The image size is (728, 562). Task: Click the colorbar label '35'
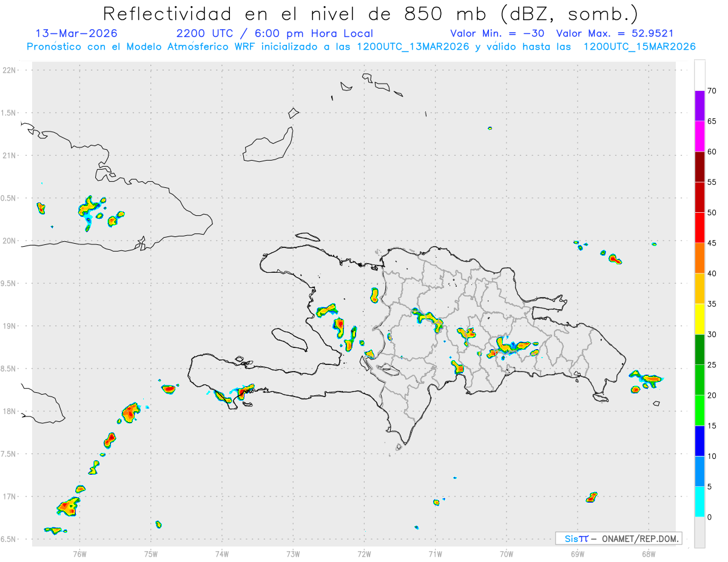click(x=712, y=304)
